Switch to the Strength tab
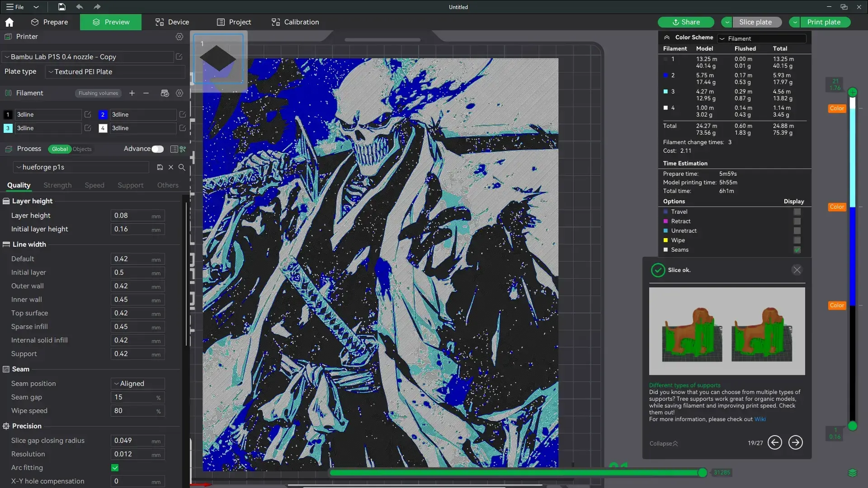 point(57,185)
